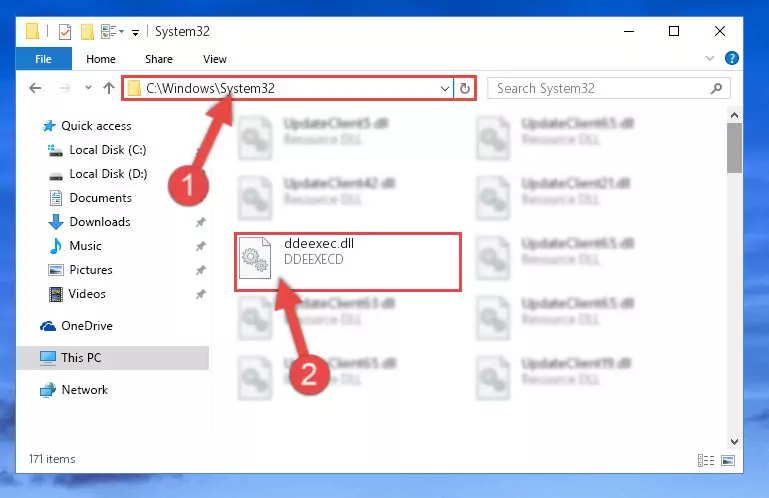Click the pin icon next to Videos
Image resolution: width=769 pixels, height=498 pixels.
pos(200,294)
